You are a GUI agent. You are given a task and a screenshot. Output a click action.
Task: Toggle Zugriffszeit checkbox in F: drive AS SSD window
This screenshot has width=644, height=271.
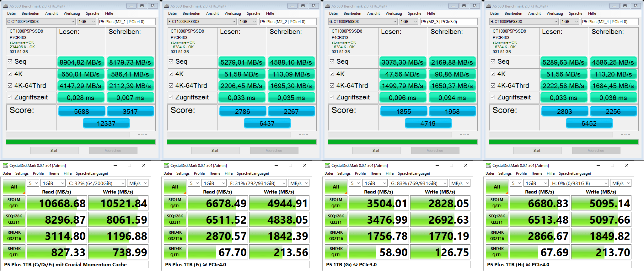[171, 97]
